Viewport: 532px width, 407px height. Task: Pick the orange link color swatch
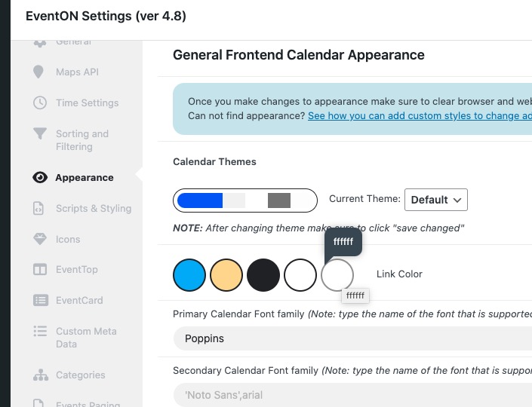pos(226,275)
